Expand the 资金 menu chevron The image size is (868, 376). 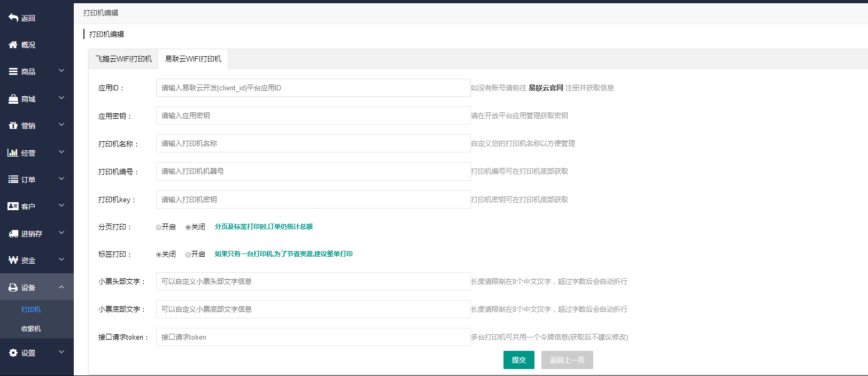61,259
